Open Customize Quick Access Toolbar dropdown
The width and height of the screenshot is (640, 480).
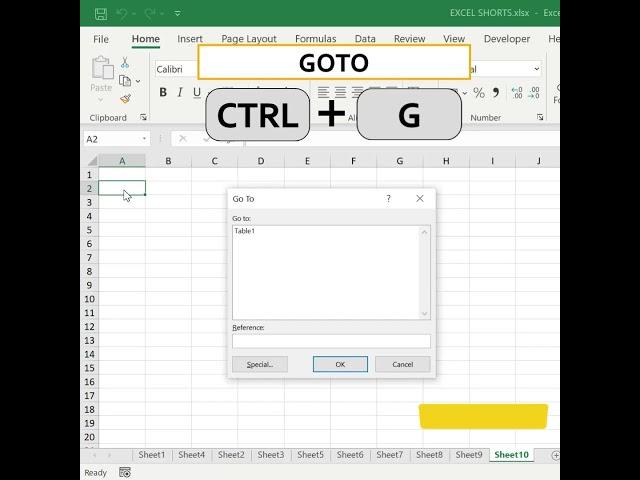pos(178,13)
